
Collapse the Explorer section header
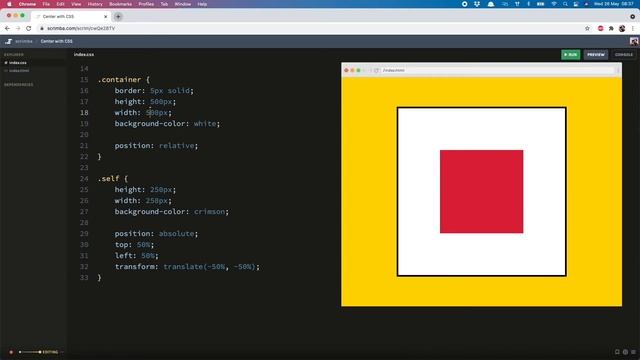pyautogui.click(x=14, y=54)
